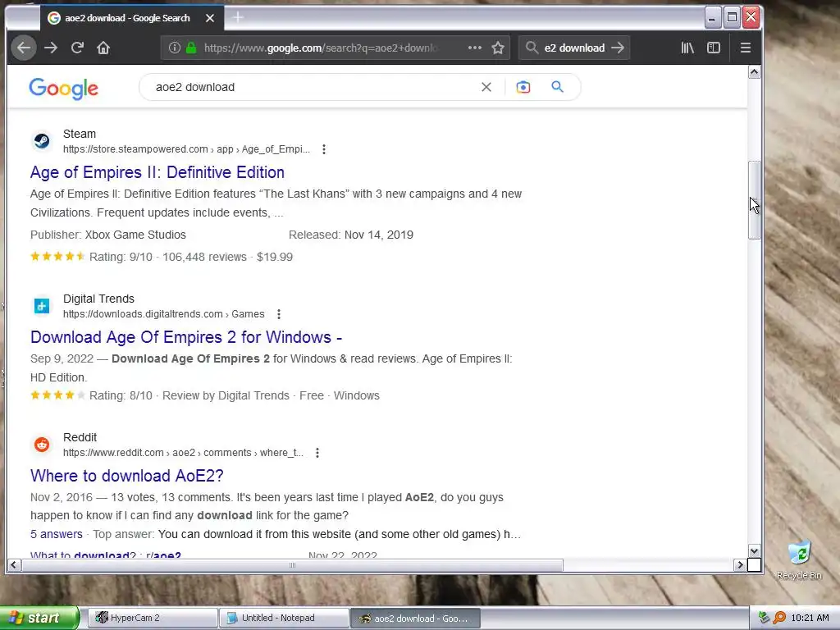
Task: Open the Firefox hamburger menu
Action: click(x=745, y=48)
